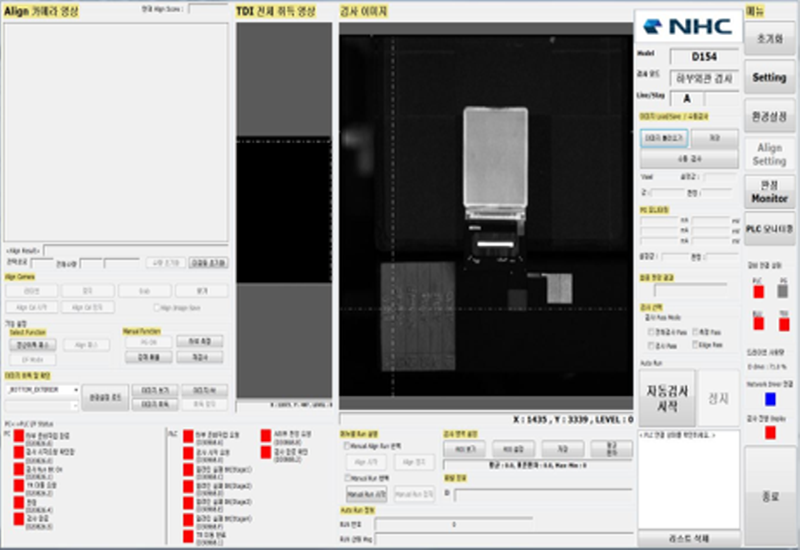Open the PLC 모니터링 menu
This screenshot has height=550, width=800.
pyautogui.click(x=769, y=229)
